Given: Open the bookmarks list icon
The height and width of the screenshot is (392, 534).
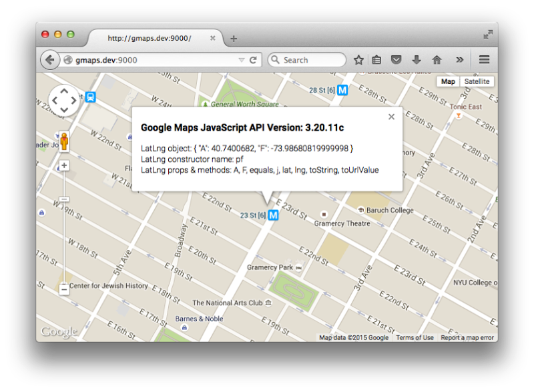Looking at the screenshot, I should 376,60.
